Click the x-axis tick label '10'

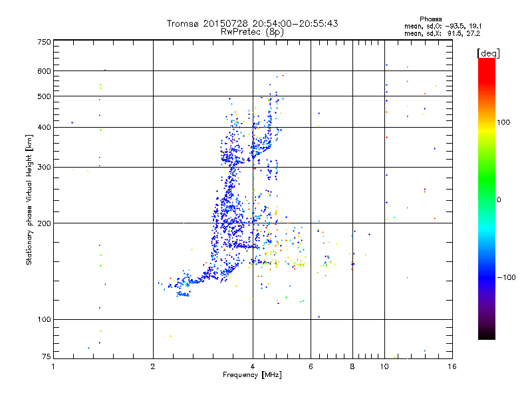[384, 366]
